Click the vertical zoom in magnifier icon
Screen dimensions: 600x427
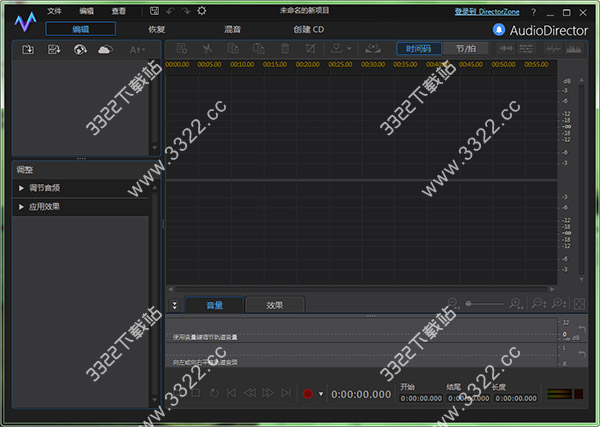[559, 304]
